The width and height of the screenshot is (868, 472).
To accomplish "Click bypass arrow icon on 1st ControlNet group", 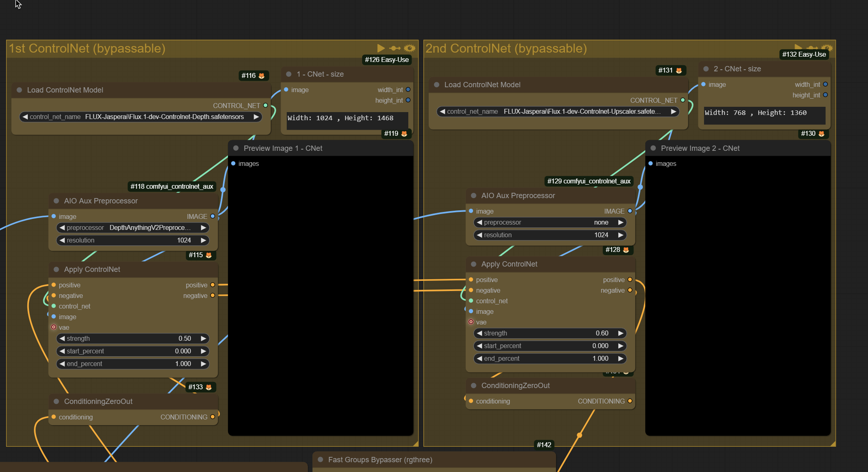I will [x=395, y=48].
